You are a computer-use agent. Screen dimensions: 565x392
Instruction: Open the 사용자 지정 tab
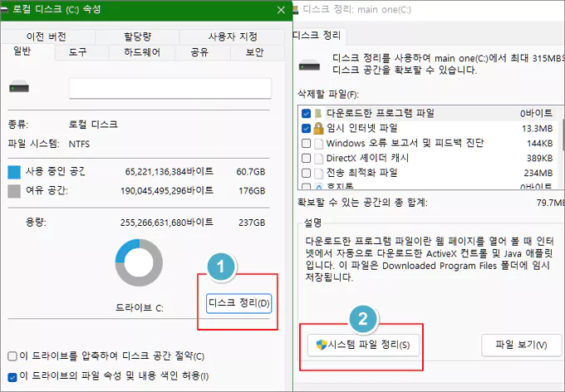coord(233,37)
